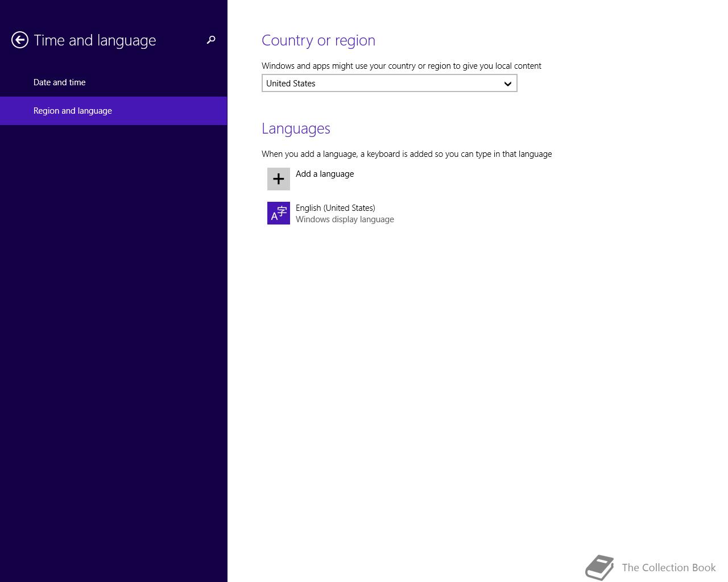This screenshot has height=582, width=728.
Task: Click the Country or region heading
Action: [318, 40]
